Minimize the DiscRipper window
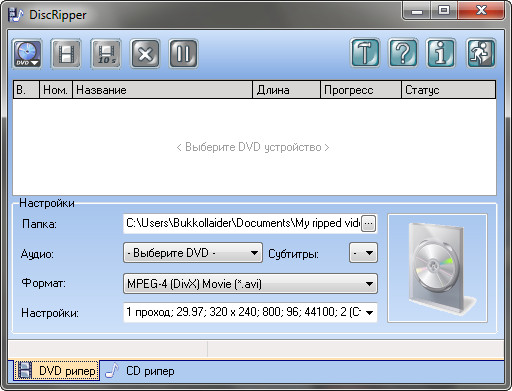 click(417, 11)
